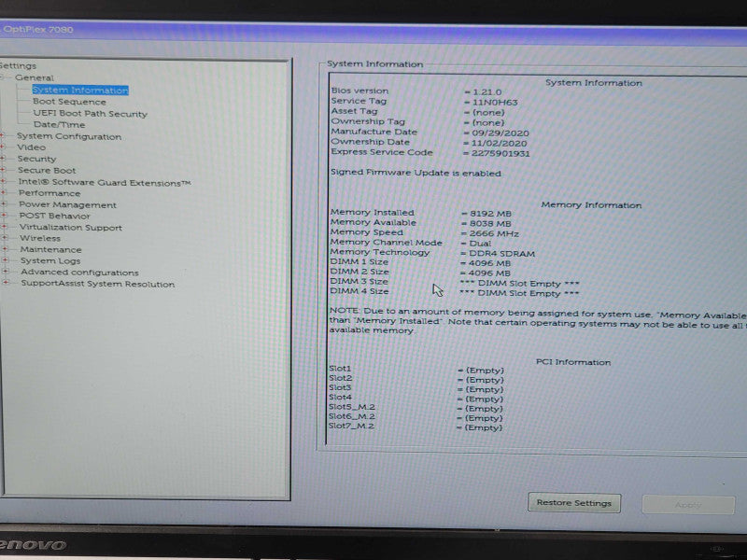
Task: Open the Wireless category
Action: [40, 238]
